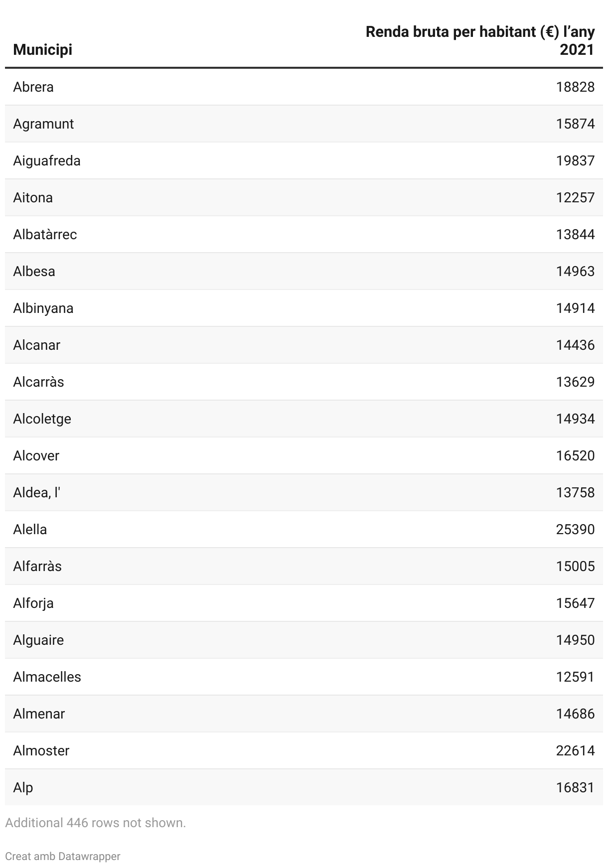Sort by Renda bruta per habitant header

[x=480, y=41]
